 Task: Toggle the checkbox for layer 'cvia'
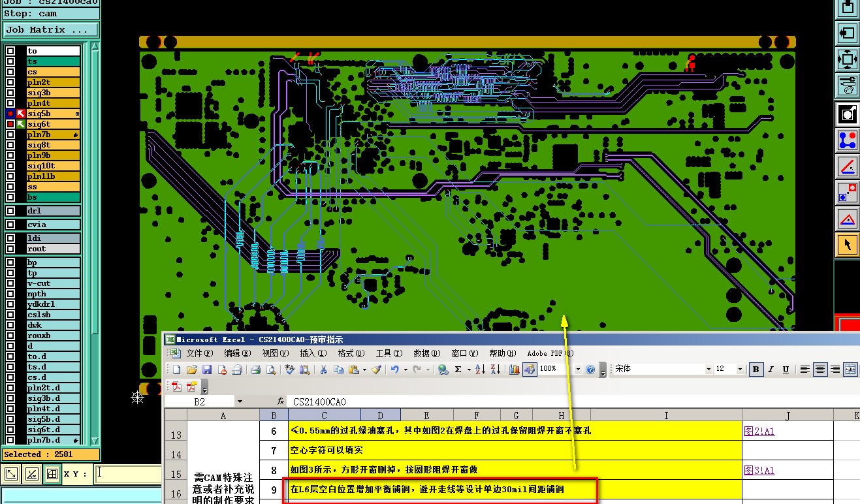point(10,225)
